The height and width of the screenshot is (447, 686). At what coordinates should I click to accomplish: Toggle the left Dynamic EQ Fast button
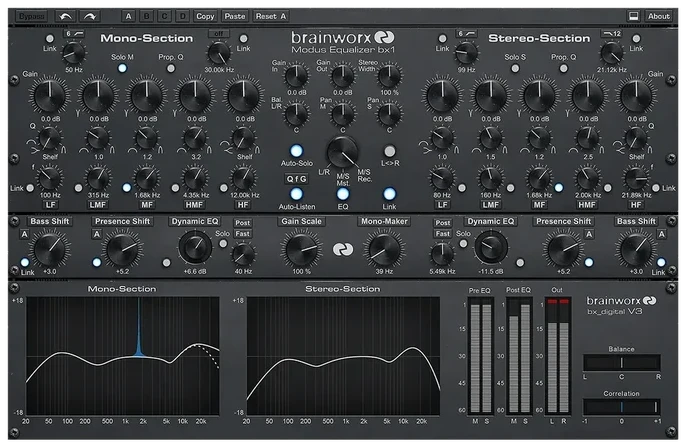[242, 234]
